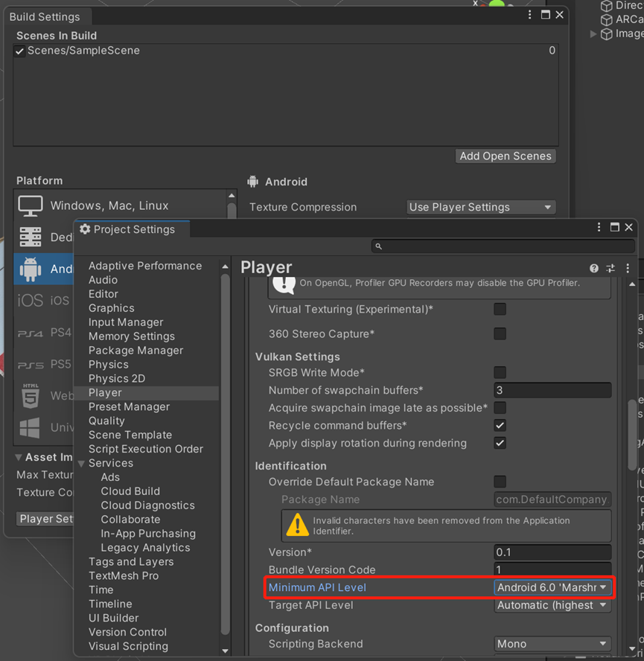This screenshot has width=644, height=661.
Task: Open the Minimum API Level dropdown
Action: coord(552,587)
